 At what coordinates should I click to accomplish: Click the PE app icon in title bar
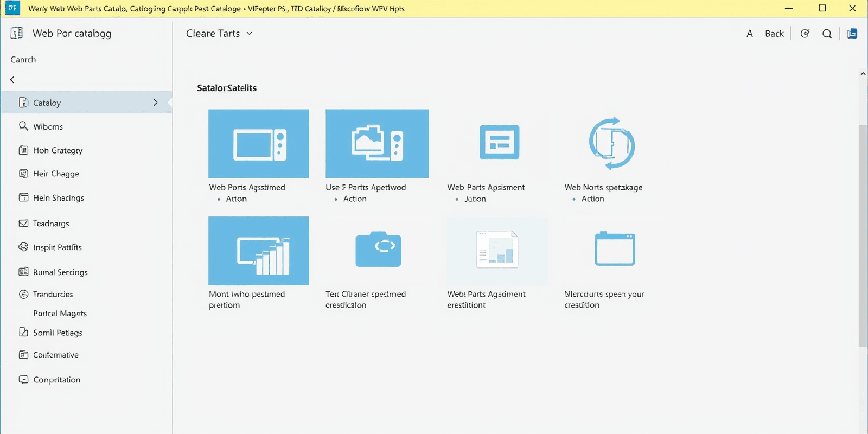[12, 8]
